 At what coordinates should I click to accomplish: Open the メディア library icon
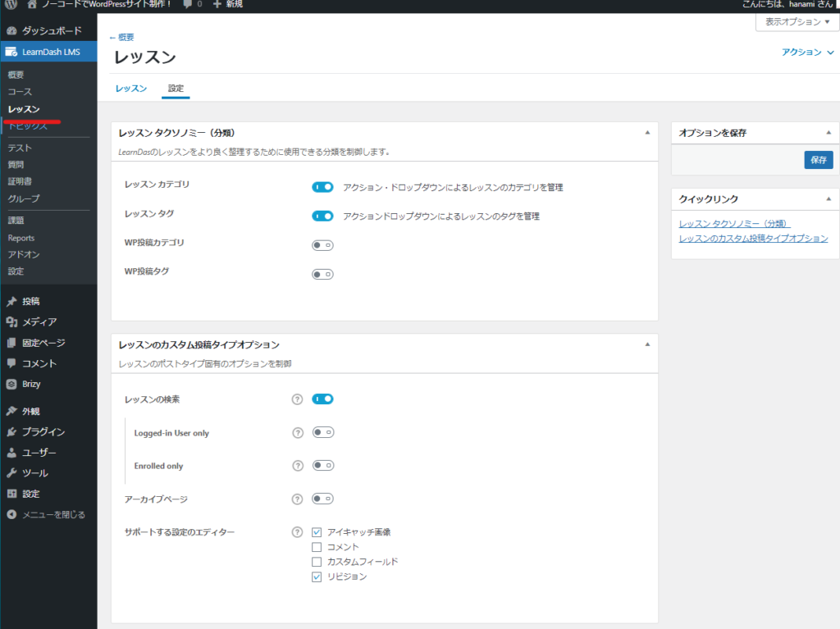click(11, 321)
